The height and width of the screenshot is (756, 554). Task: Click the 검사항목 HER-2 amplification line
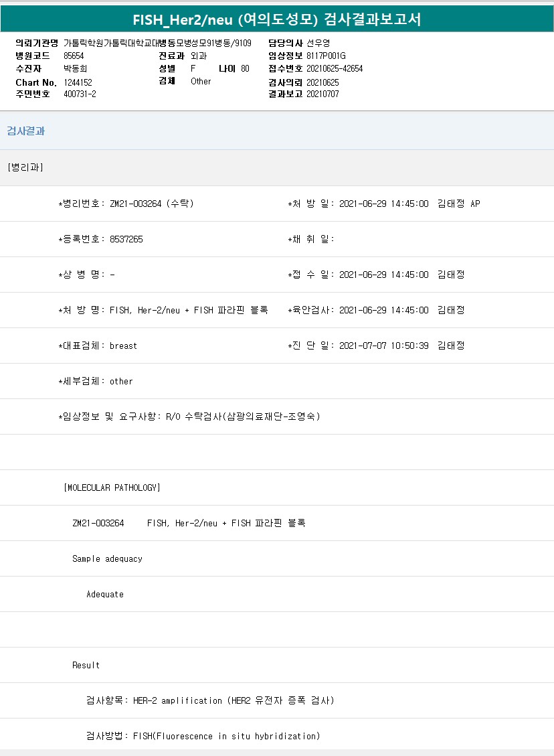(x=210, y=700)
